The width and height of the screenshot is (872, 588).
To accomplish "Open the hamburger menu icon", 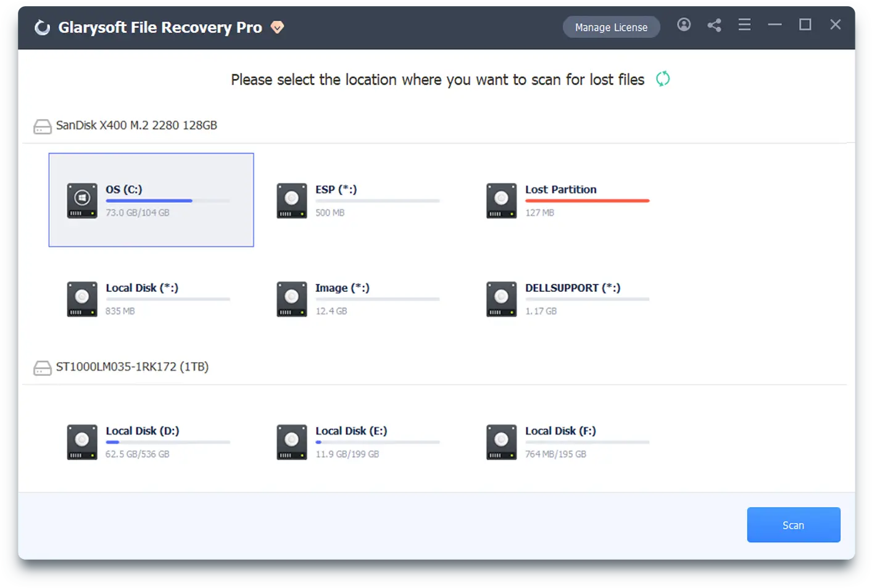I will click(x=744, y=25).
